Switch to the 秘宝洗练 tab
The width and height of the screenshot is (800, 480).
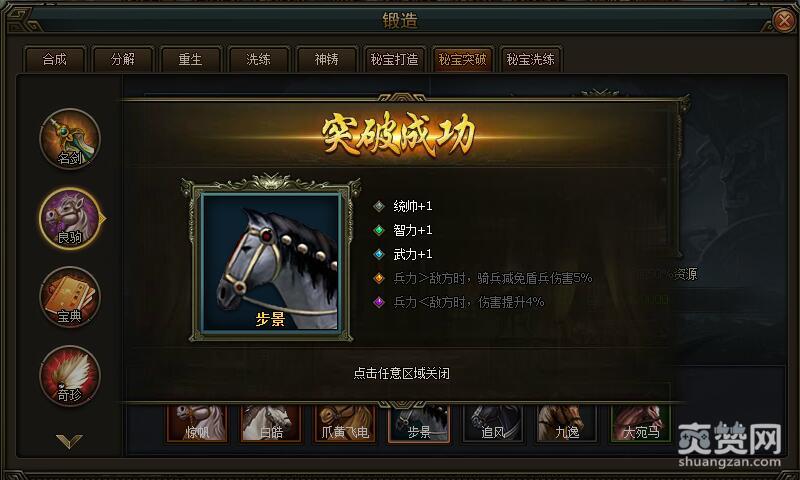(531, 59)
